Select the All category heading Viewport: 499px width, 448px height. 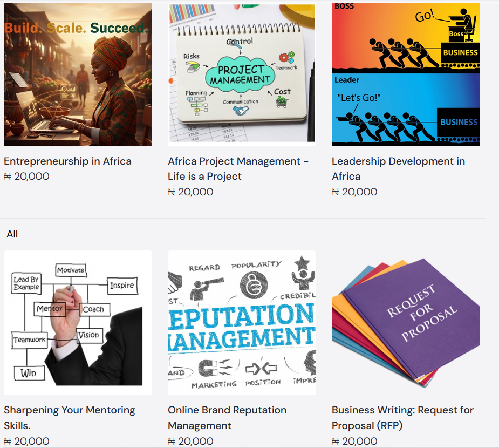click(12, 234)
